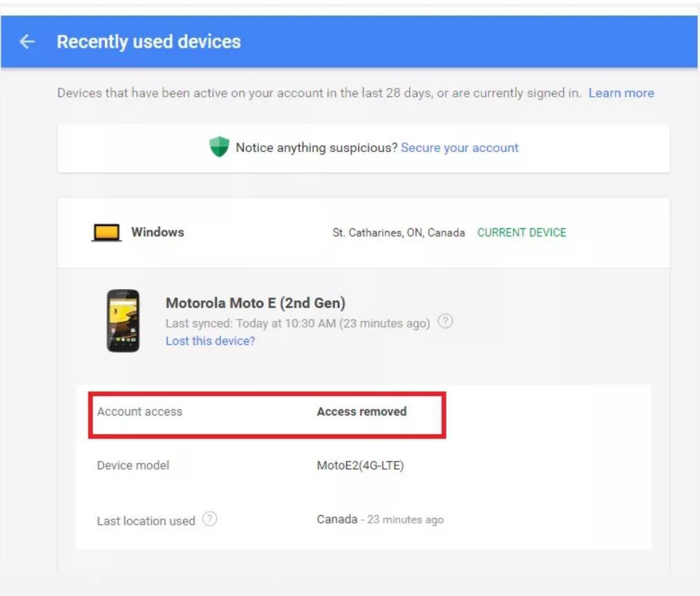Click the Device model label

133,465
